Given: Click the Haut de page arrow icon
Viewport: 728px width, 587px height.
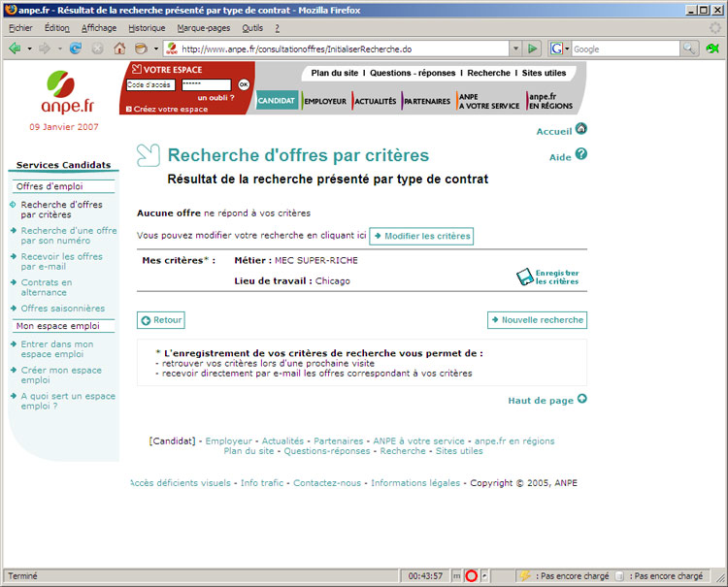Looking at the screenshot, I should (x=582, y=399).
